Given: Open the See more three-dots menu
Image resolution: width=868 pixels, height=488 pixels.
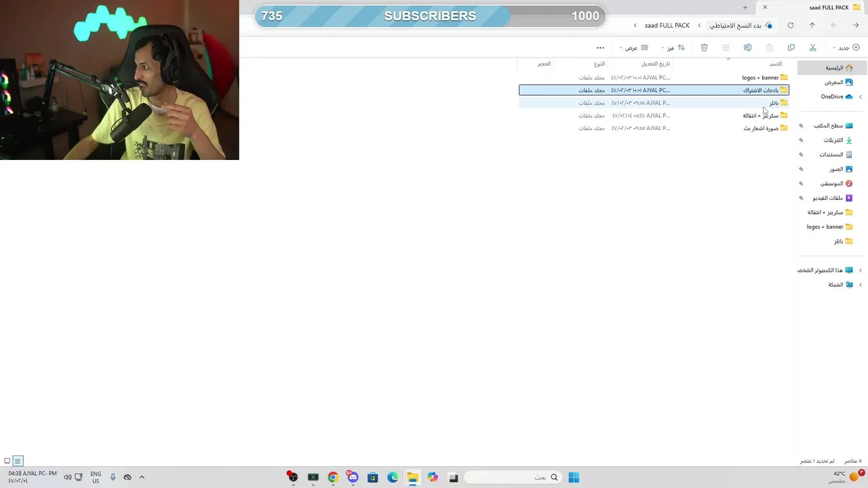Looking at the screenshot, I should [x=600, y=47].
